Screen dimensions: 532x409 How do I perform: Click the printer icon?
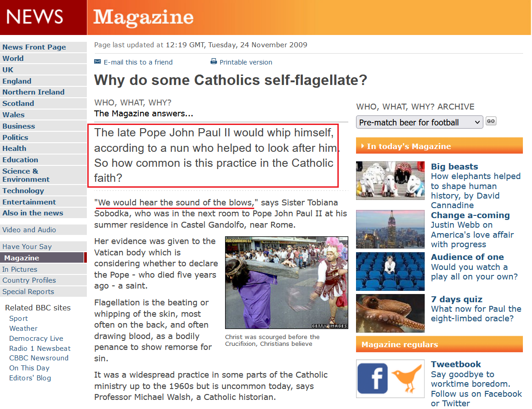(x=214, y=62)
